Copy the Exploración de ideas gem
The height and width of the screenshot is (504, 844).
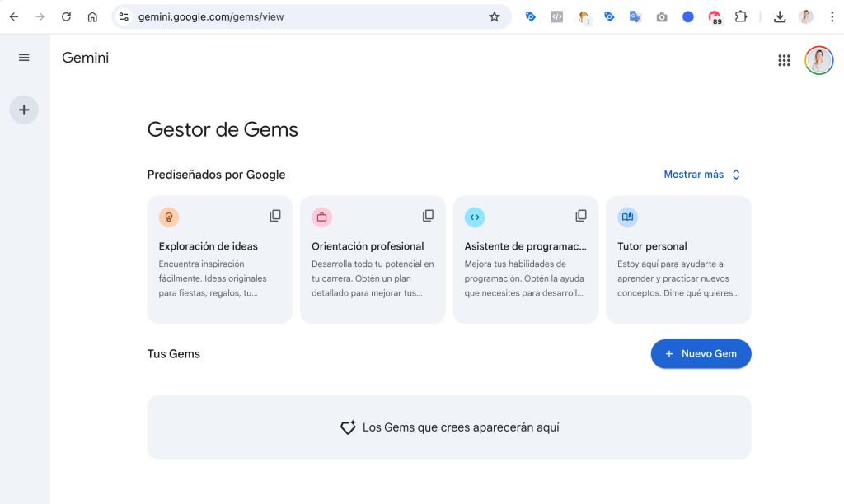point(275,216)
